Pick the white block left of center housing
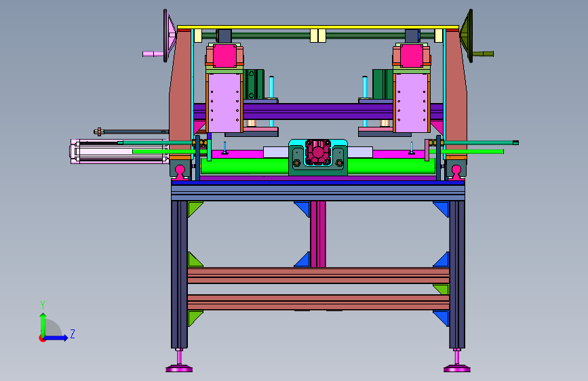 (276, 153)
